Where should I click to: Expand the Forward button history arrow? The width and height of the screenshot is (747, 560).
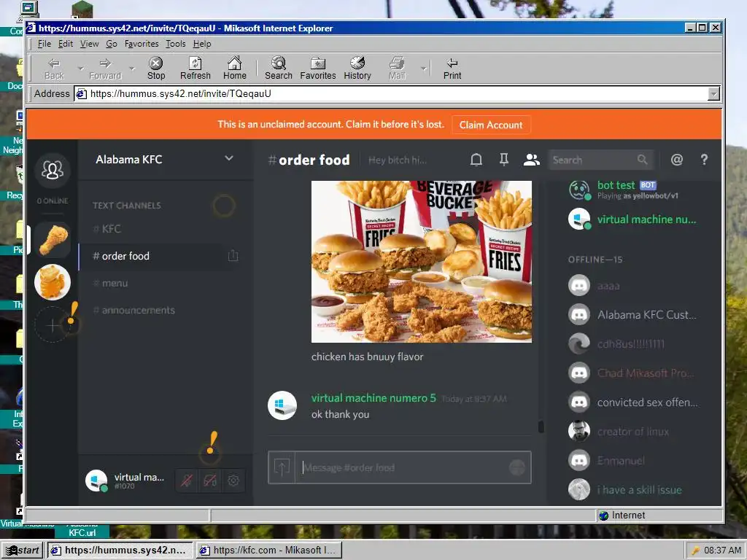tap(132, 69)
